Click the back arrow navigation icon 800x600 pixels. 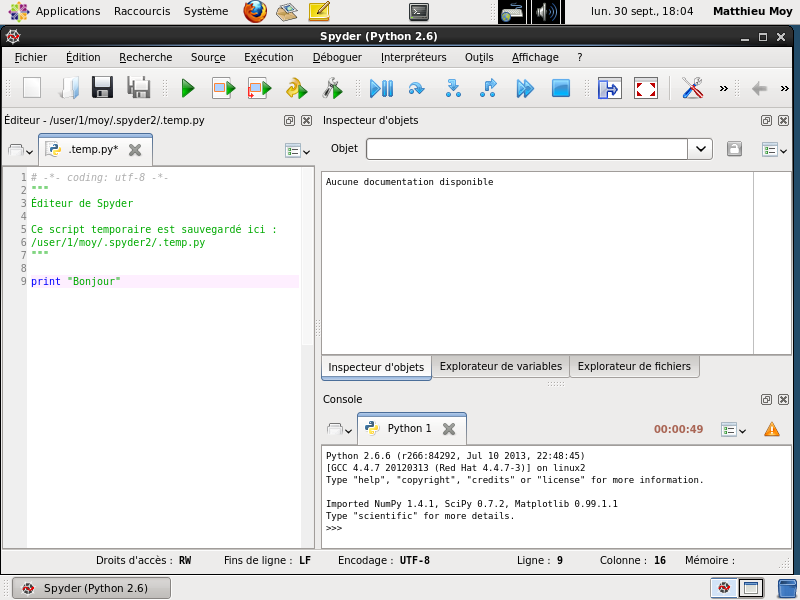coord(759,89)
